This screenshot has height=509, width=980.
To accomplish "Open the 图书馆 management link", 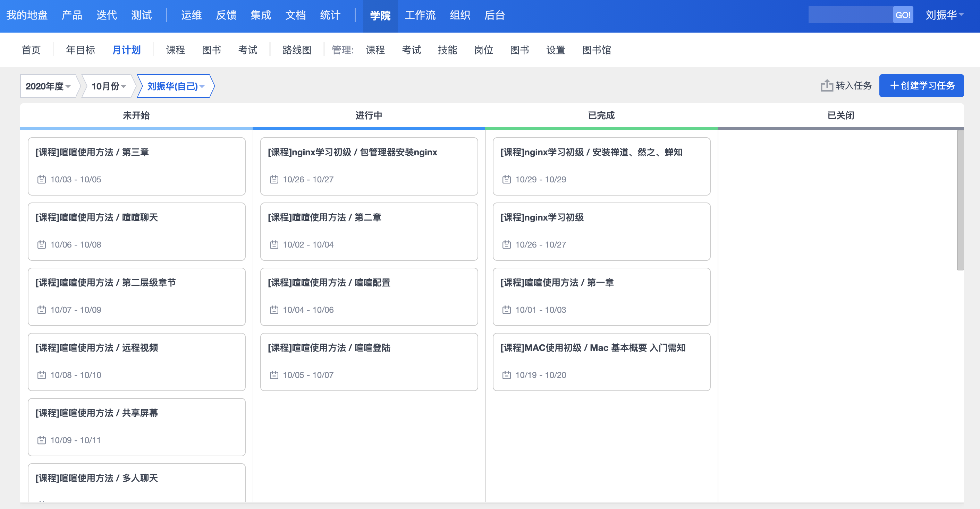I will click(x=596, y=50).
